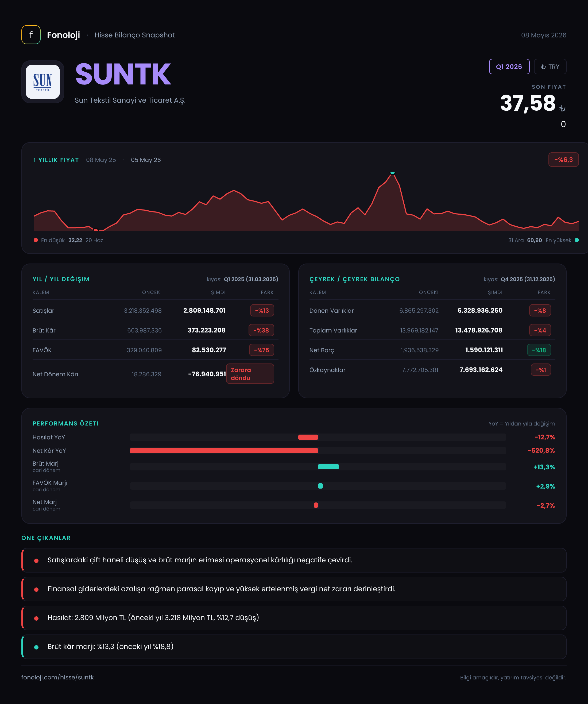This screenshot has width=588, height=704.
Task: Click the Sun Tekstil company logo
Action: click(43, 82)
